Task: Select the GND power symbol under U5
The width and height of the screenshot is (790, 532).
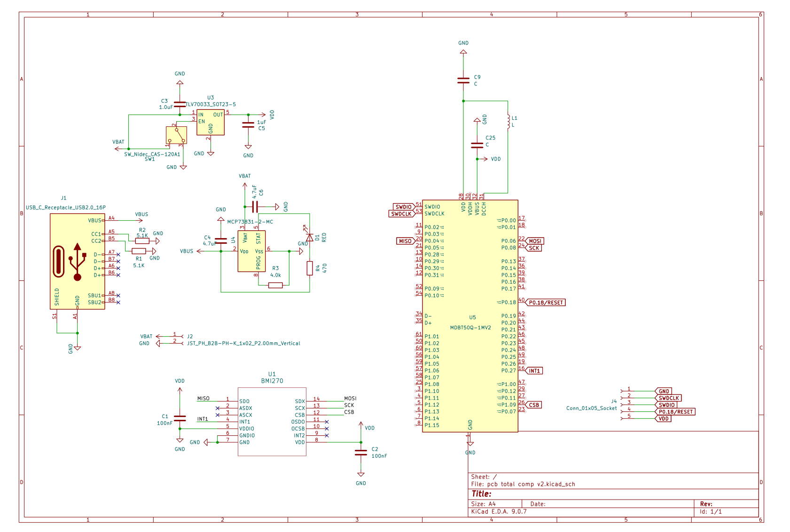Action: tap(470, 444)
